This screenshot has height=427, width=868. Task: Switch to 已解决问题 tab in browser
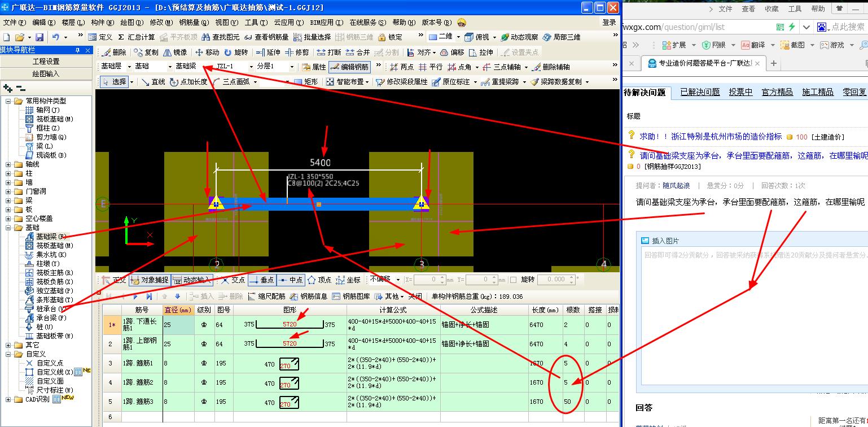click(x=700, y=92)
